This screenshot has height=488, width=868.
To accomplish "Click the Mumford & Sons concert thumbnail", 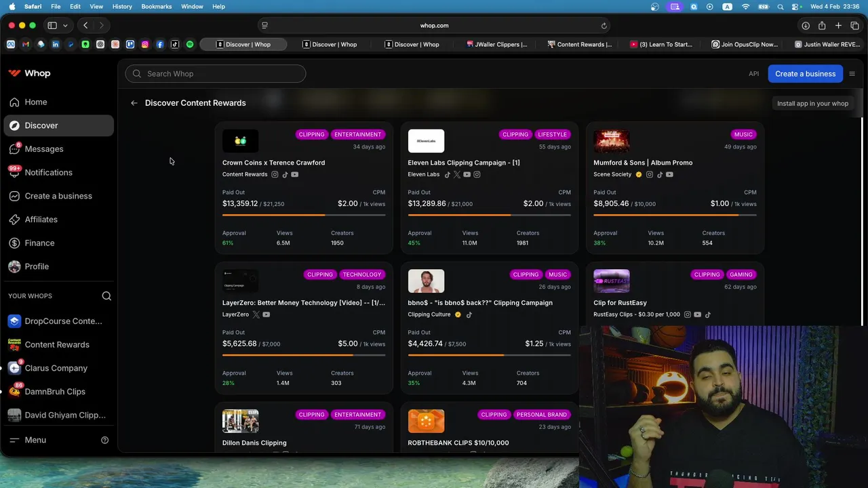I will pos(612,141).
